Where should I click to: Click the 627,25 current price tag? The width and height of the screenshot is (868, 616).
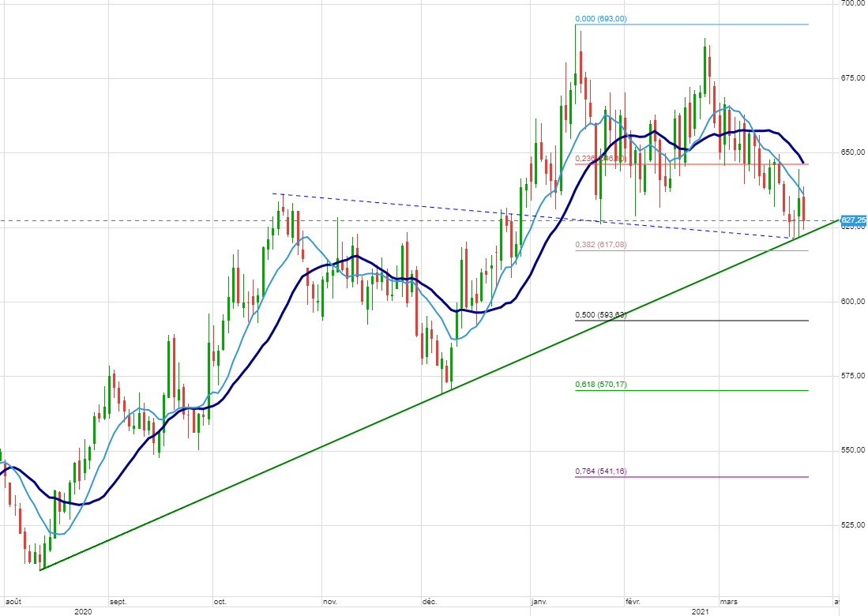pos(853,220)
